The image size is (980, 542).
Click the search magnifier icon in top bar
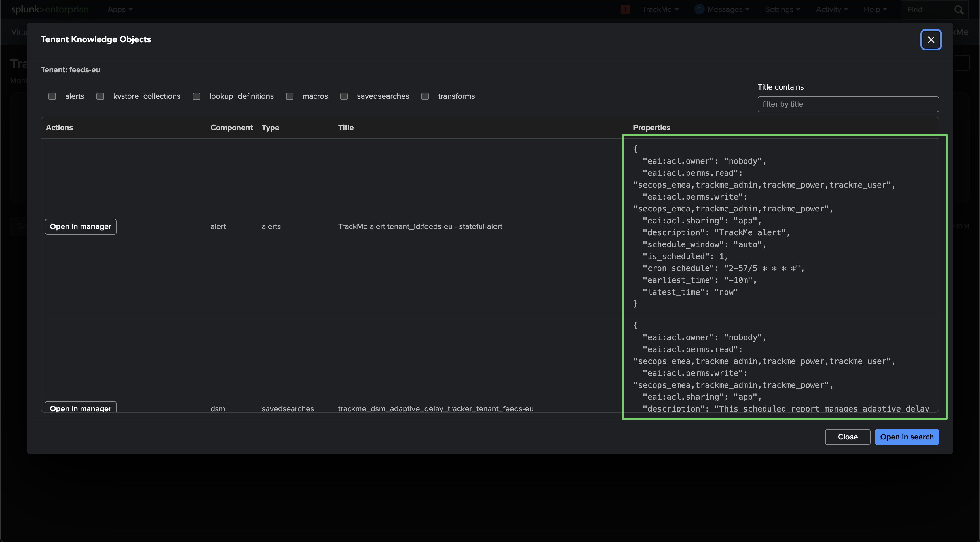(958, 10)
